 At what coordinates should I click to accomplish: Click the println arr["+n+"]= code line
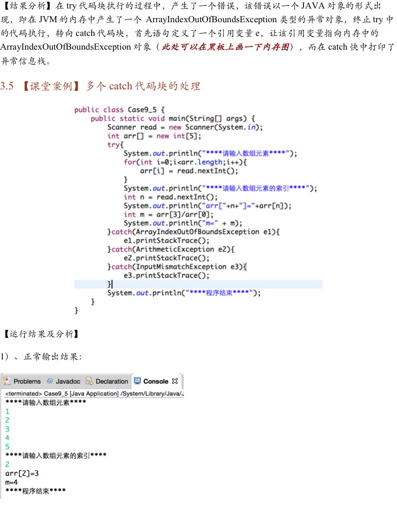tap(207, 206)
